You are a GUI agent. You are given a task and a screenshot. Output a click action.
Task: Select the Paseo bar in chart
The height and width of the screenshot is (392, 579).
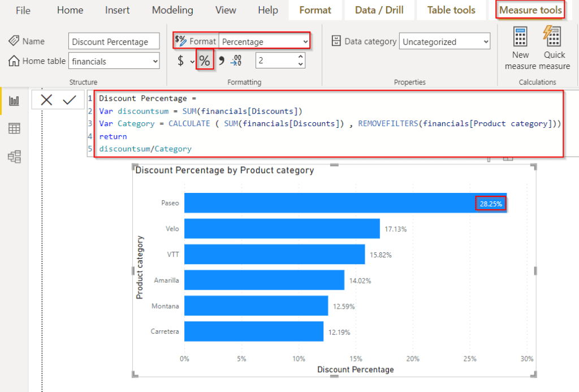345,203
